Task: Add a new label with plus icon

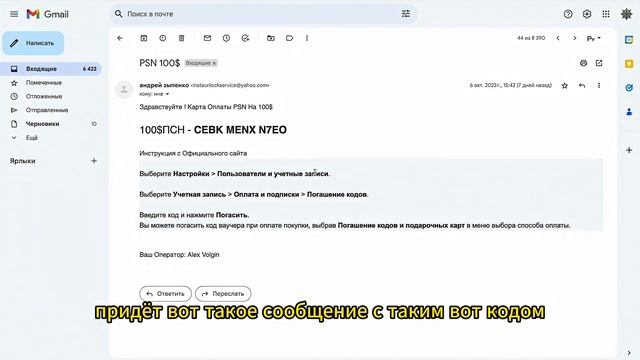Action: click(x=94, y=161)
